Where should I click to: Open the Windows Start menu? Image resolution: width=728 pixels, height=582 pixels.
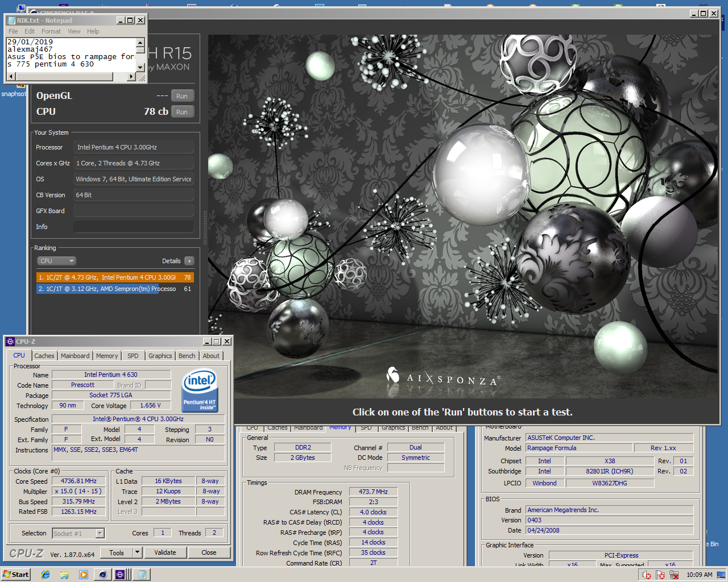[x=16, y=575]
